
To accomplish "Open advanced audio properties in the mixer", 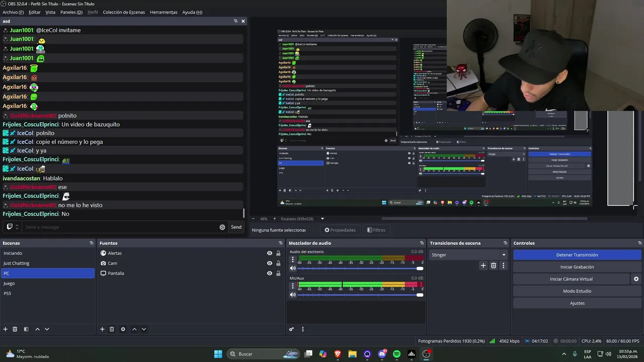I will [291, 329].
